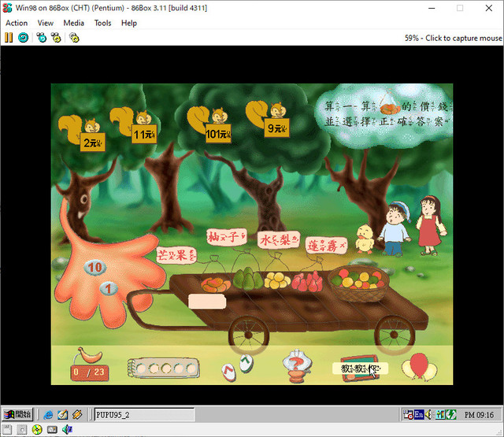The image size is (504, 437).
Task: Pause the 86Box emulation
Action: click(9, 38)
